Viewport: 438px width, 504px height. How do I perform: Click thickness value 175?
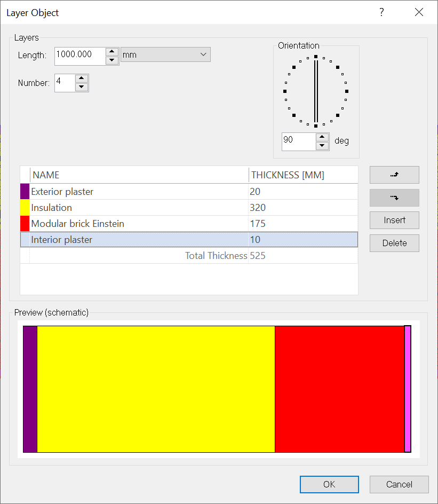tap(303, 224)
